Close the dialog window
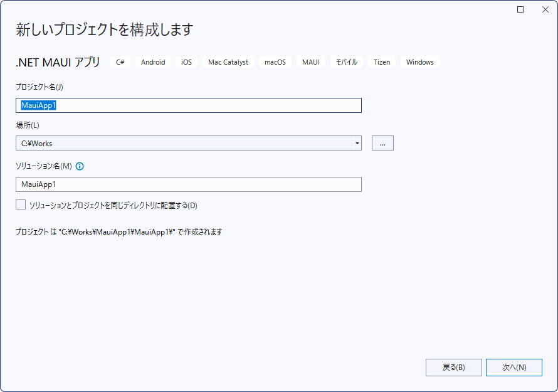 [x=545, y=9]
